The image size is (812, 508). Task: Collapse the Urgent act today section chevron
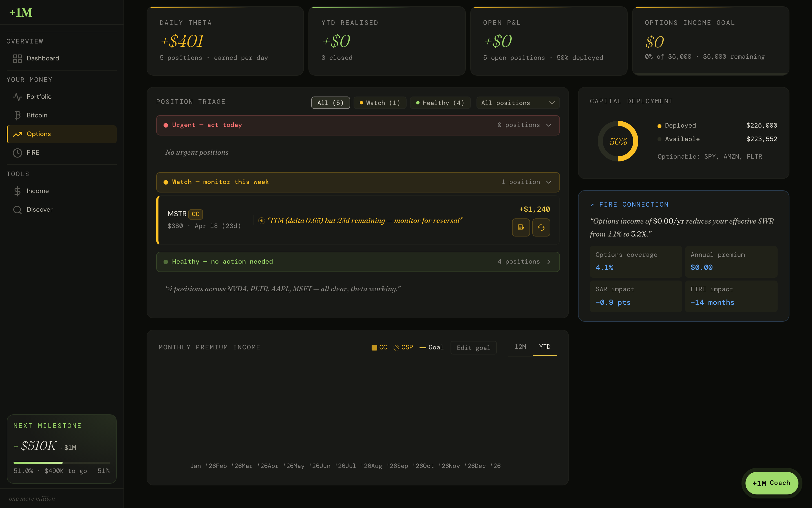[x=549, y=125]
